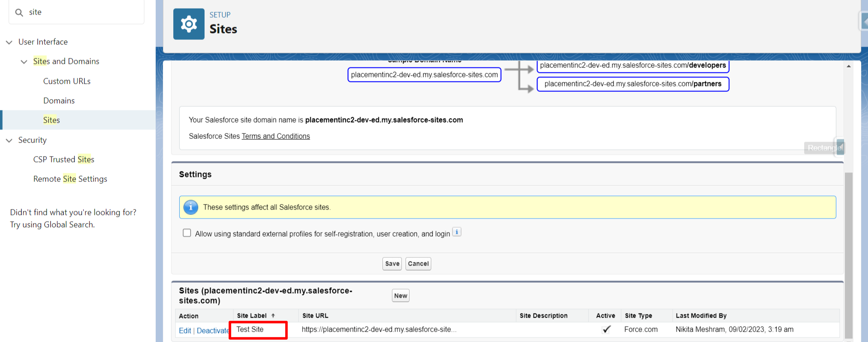
Task: Click the Force.com site type cell
Action: tap(641, 329)
